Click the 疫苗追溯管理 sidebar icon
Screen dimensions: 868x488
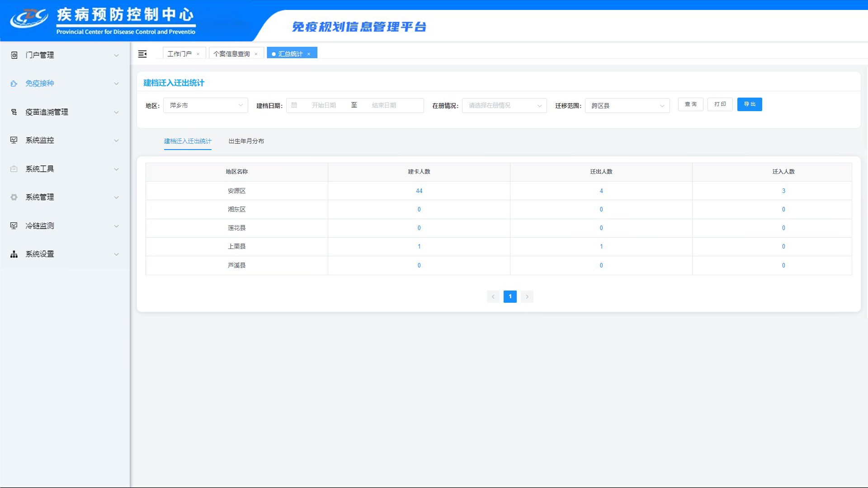[x=14, y=112]
